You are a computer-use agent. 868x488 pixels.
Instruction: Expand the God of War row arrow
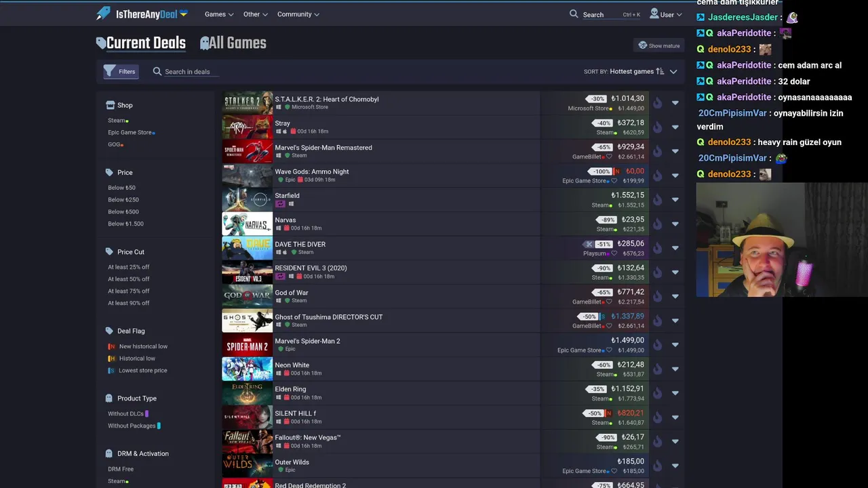675,296
